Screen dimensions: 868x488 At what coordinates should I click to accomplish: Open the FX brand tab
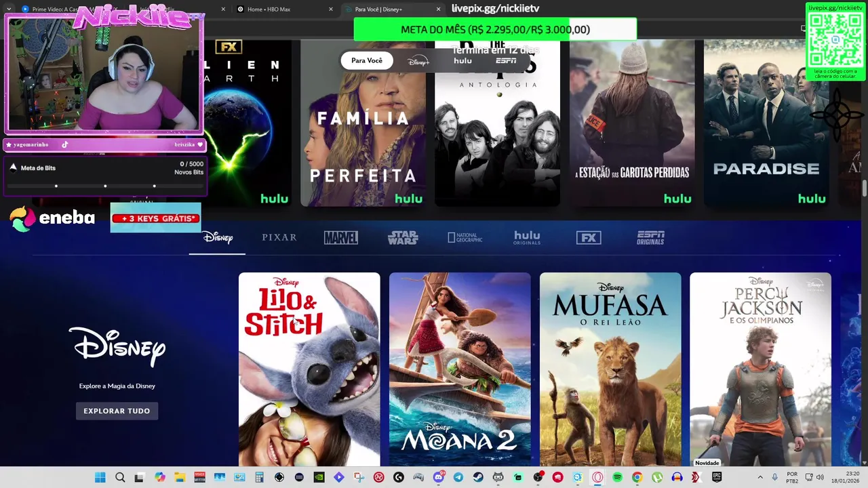[x=589, y=237]
